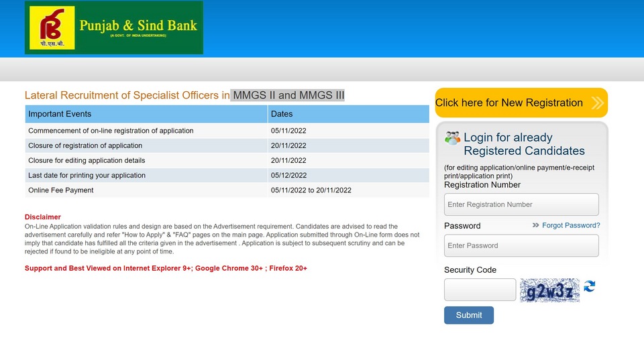Image resolution: width=644 pixels, height=362 pixels.
Task: Click the Lateral Recruitment of Specialist Officers heading
Action: point(127,95)
